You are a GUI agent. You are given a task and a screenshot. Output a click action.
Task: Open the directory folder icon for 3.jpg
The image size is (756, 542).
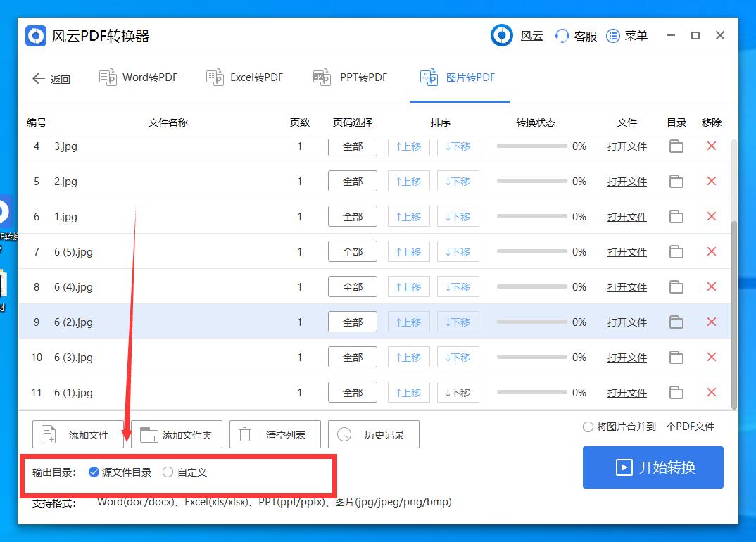click(x=676, y=146)
